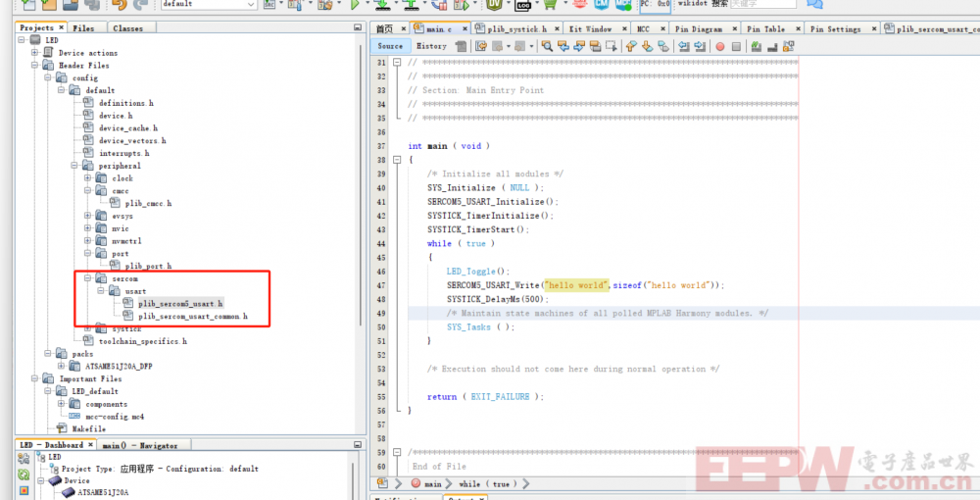Toggle Highlight Search icon in editor

[595, 46]
